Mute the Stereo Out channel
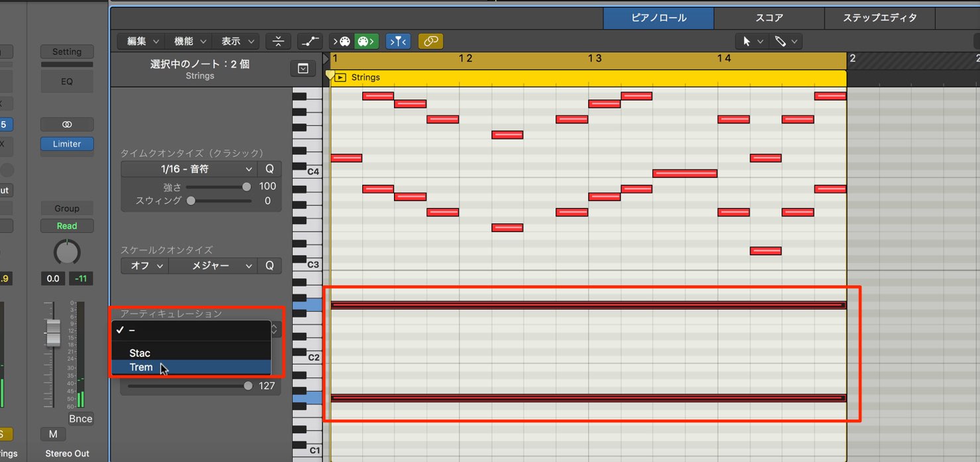This screenshot has height=462, width=980. [53, 434]
